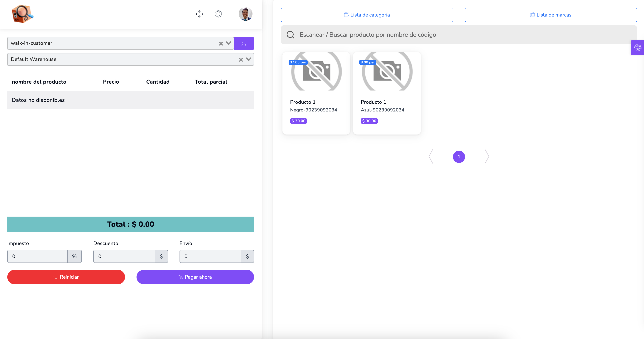Viewport: 644px width, 339px height.
Task: Expand the Default Warehouse dropdown
Action: pos(248,59)
